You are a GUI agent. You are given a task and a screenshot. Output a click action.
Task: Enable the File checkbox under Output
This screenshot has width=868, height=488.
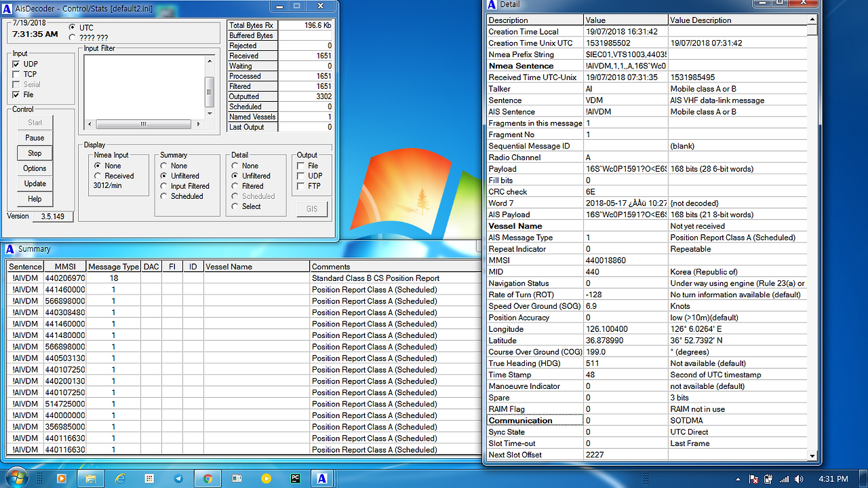300,166
